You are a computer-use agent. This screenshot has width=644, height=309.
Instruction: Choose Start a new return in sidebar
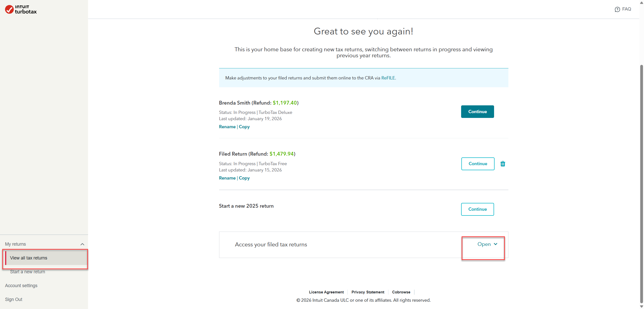[x=27, y=272]
